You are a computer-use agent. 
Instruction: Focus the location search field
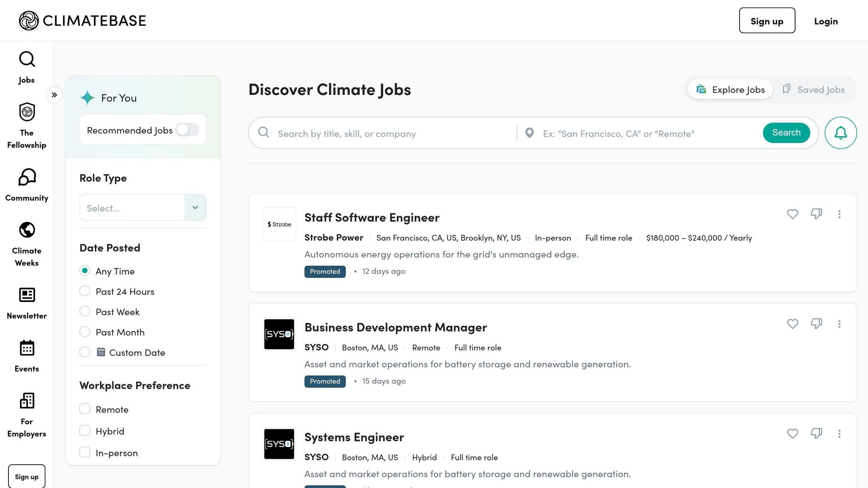pyautogui.click(x=648, y=133)
